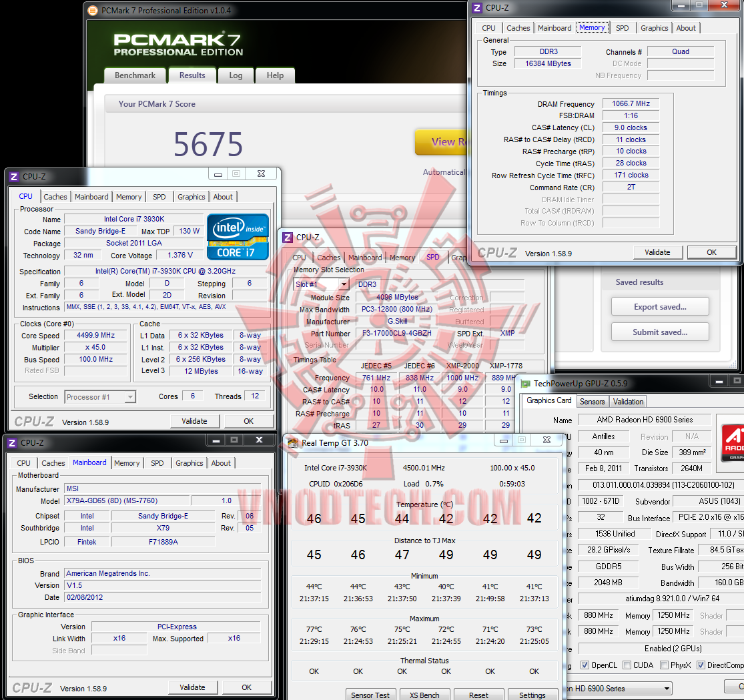Viewport: 744px width, 700px height.
Task: Click the Real Temp GT title bar icon
Action: [293, 443]
